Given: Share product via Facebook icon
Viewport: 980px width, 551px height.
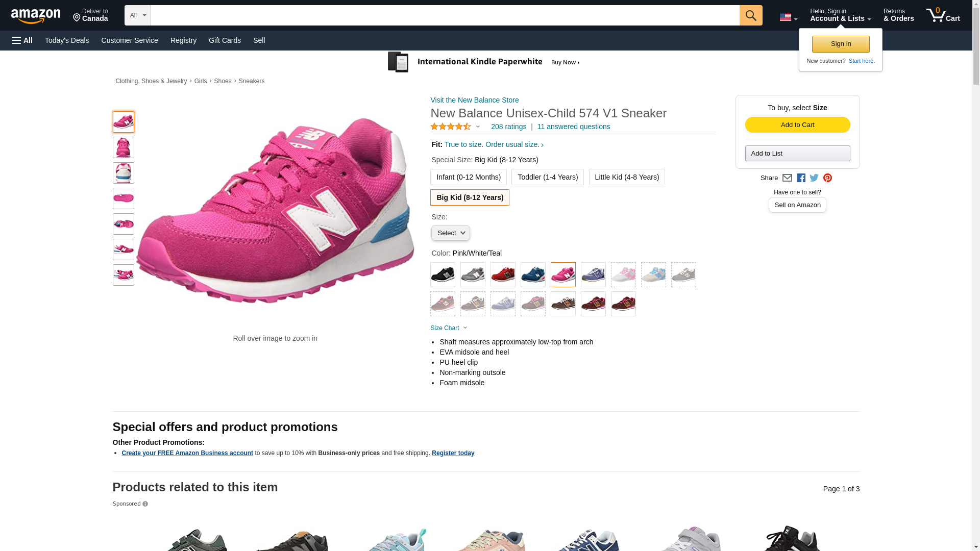Looking at the screenshot, I should point(801,178).
